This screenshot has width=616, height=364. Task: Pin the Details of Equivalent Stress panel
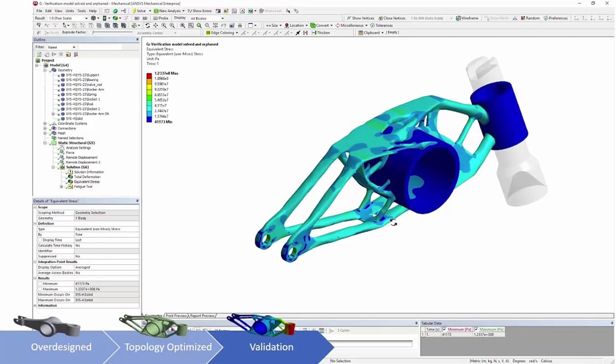(x=137, y=201)
